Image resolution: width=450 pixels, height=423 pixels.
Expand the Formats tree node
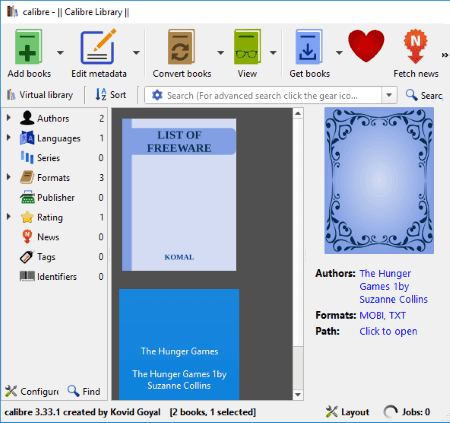point(9,177)
